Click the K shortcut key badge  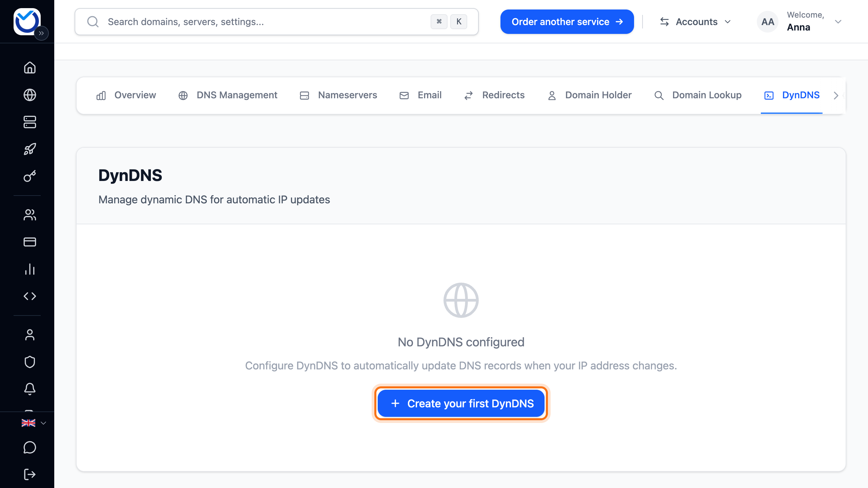(459, 22)
